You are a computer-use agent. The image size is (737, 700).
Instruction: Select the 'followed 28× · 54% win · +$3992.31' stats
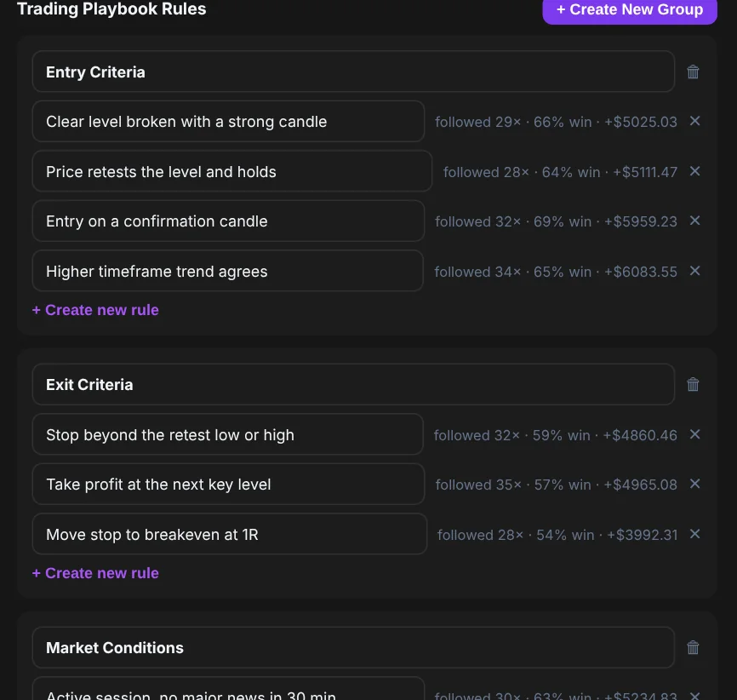pyautogui.click(x=557, y=535)
